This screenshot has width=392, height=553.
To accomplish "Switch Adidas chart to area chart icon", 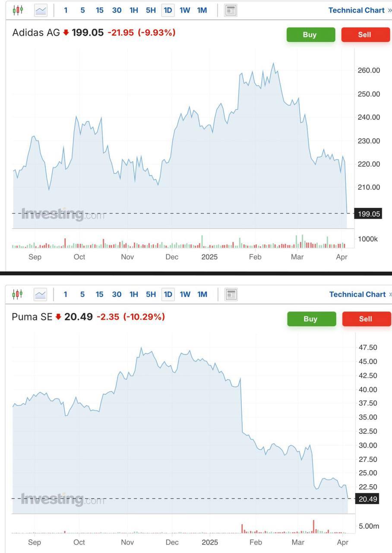I will tap(41, 10).
